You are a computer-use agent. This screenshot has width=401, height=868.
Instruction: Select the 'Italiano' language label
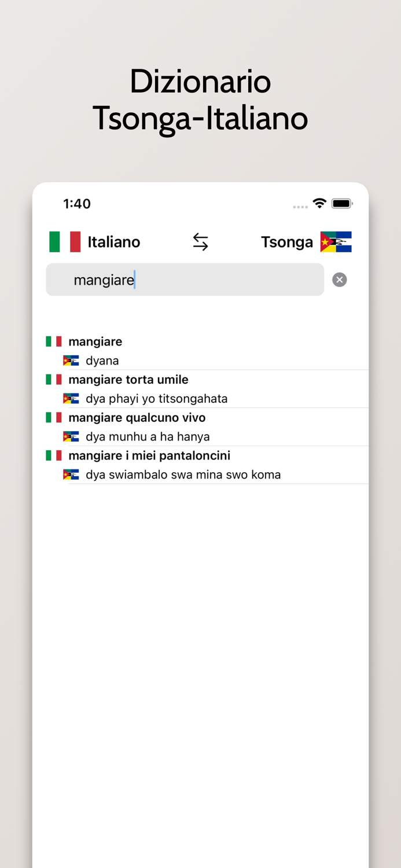(x=113, y=242)
